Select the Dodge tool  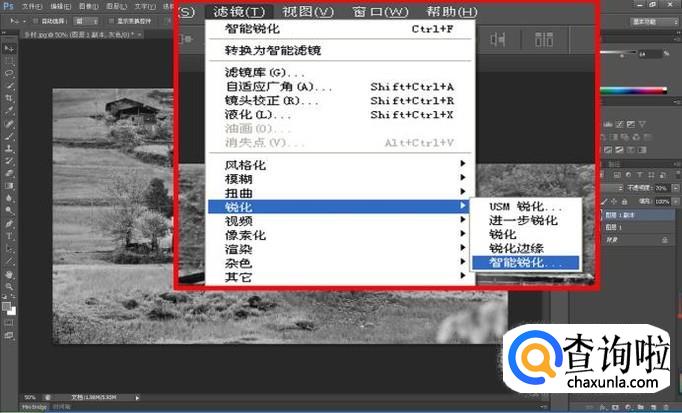click(x=9, y=211)
